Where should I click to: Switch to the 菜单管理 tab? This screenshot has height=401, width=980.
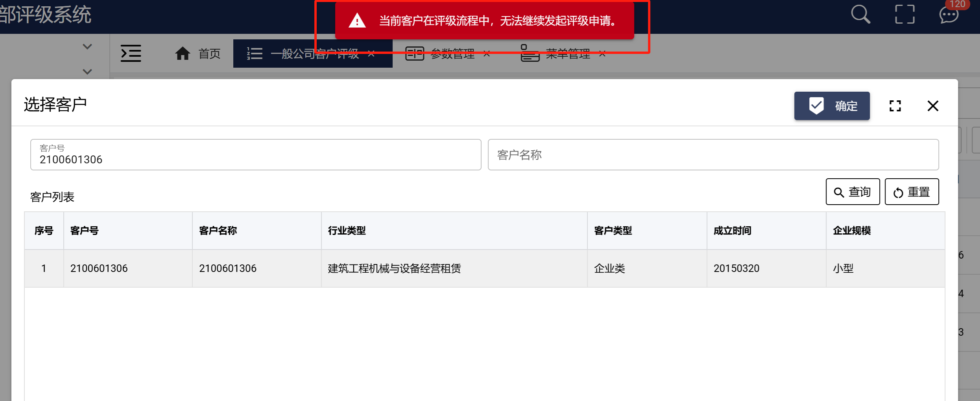tap(567, 54)
